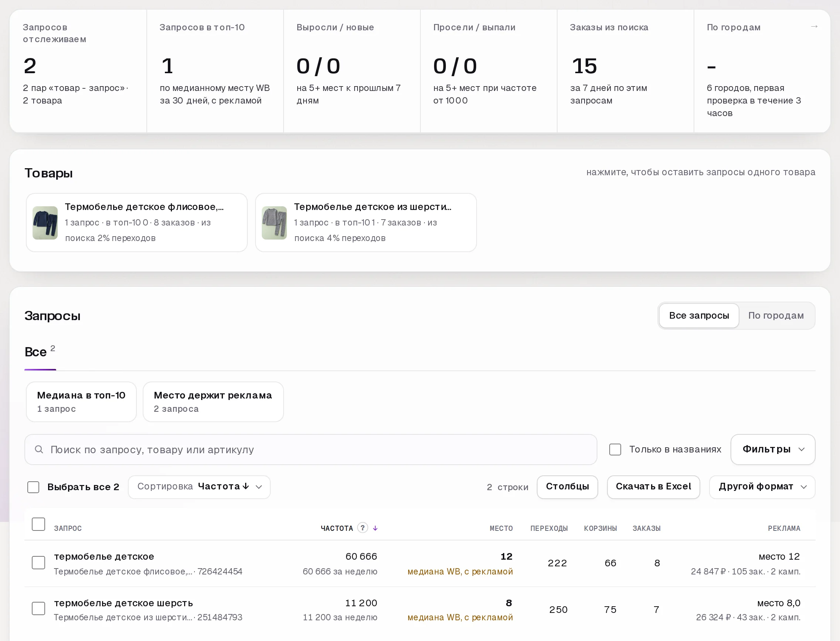
Task: Tick the table header select-all checkbox
Action: [x=38, y=524]
